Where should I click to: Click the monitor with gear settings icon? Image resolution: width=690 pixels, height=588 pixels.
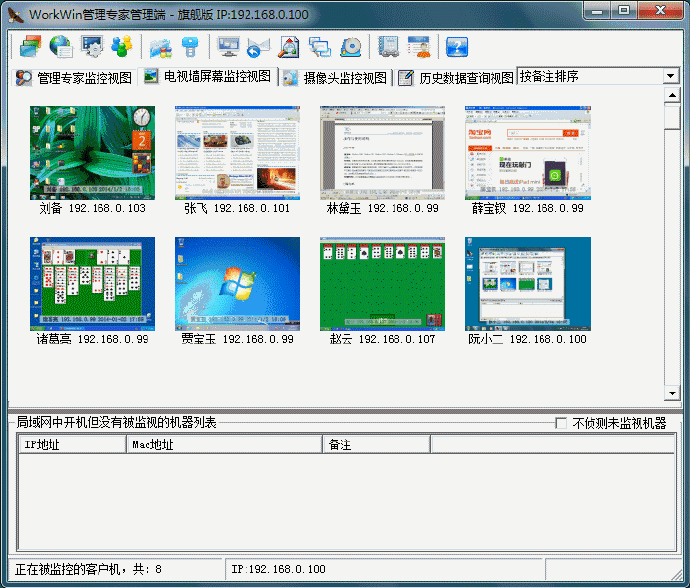(x=92, y=46)
